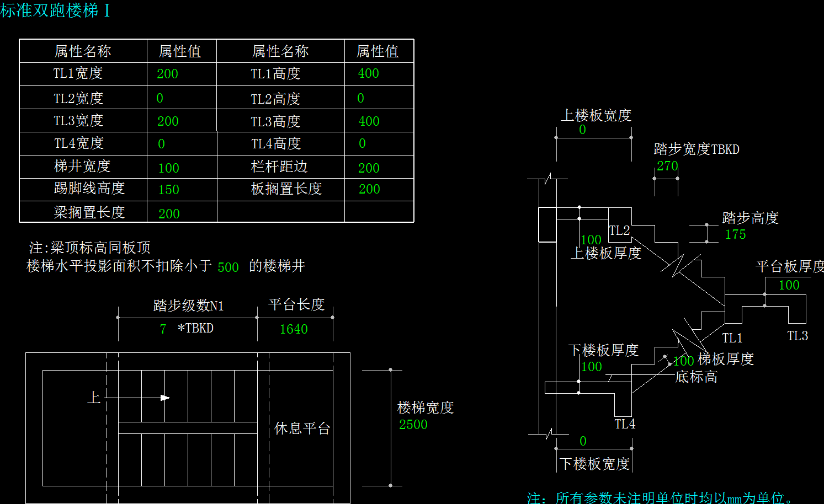Select the TL2宽度 label in the table

point(78,98)
